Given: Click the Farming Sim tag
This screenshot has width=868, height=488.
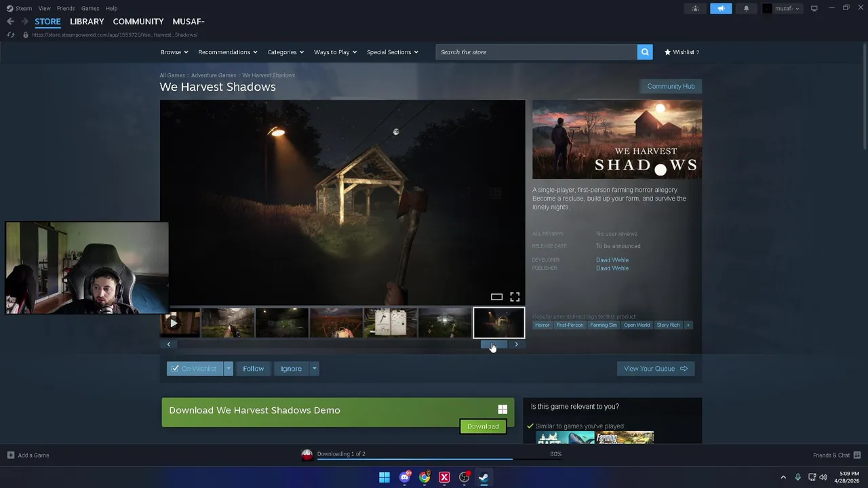Looking at the screenshot, I should tap(604, 325).
